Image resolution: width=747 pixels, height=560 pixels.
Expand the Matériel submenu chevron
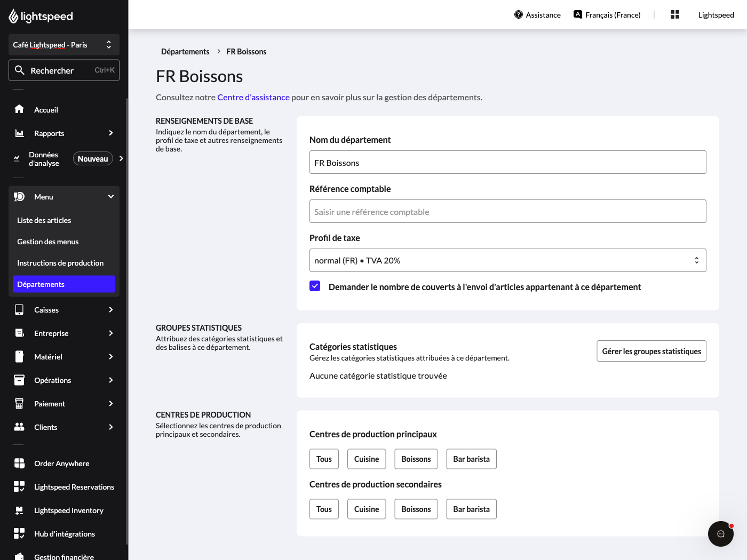click(110, 356)
